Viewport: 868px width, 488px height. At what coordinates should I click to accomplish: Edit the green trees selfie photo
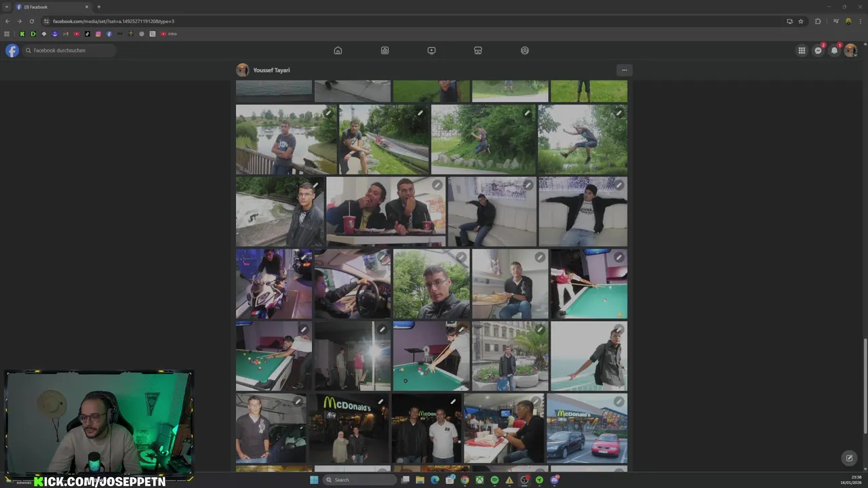point(461,258)
